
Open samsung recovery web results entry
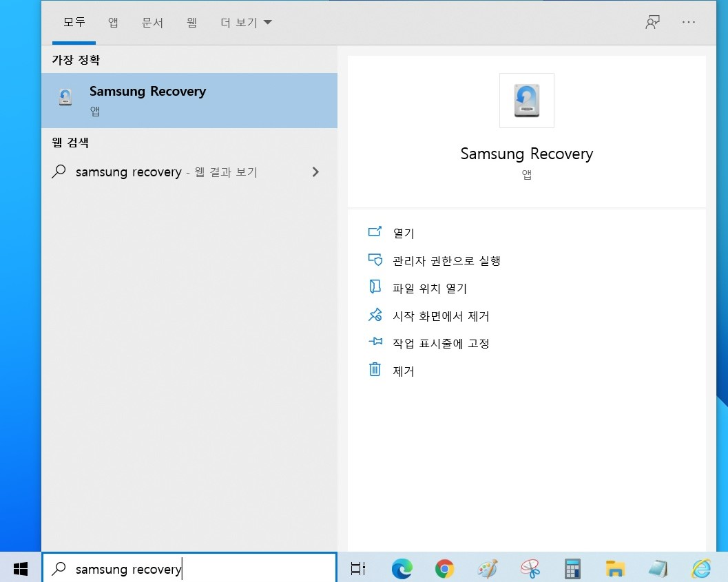189,172
